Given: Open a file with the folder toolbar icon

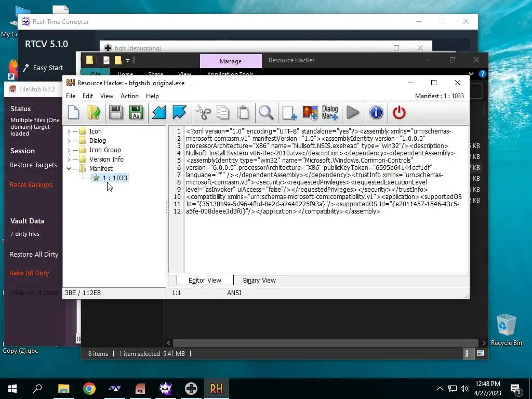Looking at the screenshot, I should (x=94, y=113).
